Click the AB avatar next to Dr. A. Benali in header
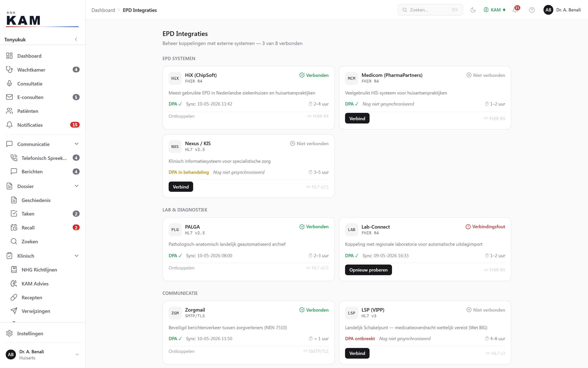 click(548, 10)
